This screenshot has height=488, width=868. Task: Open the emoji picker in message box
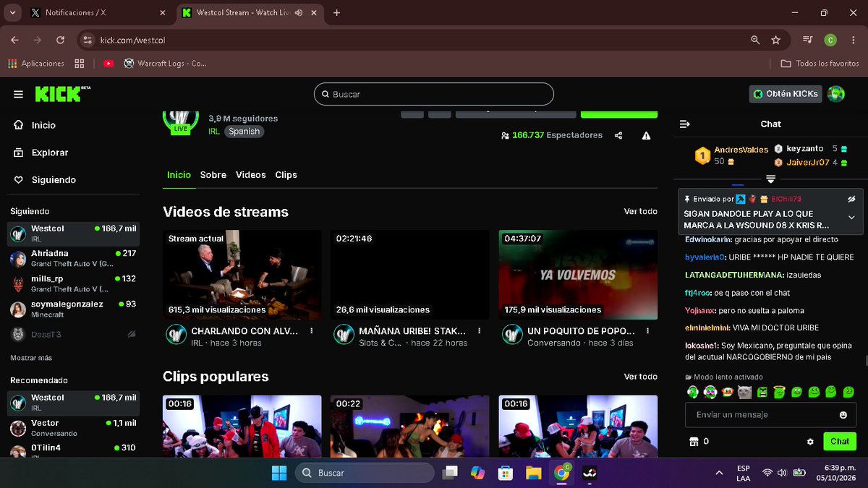(x=843, y=415)
